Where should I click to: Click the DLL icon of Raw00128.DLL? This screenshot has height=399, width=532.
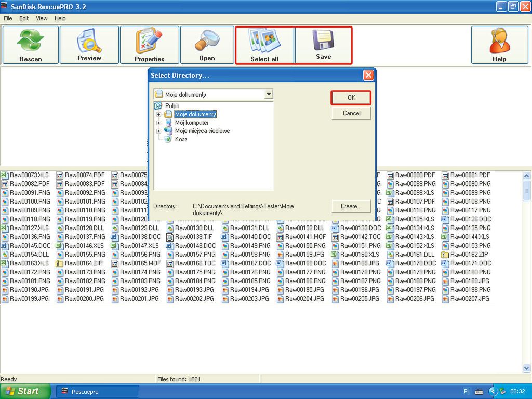[60, 228]
